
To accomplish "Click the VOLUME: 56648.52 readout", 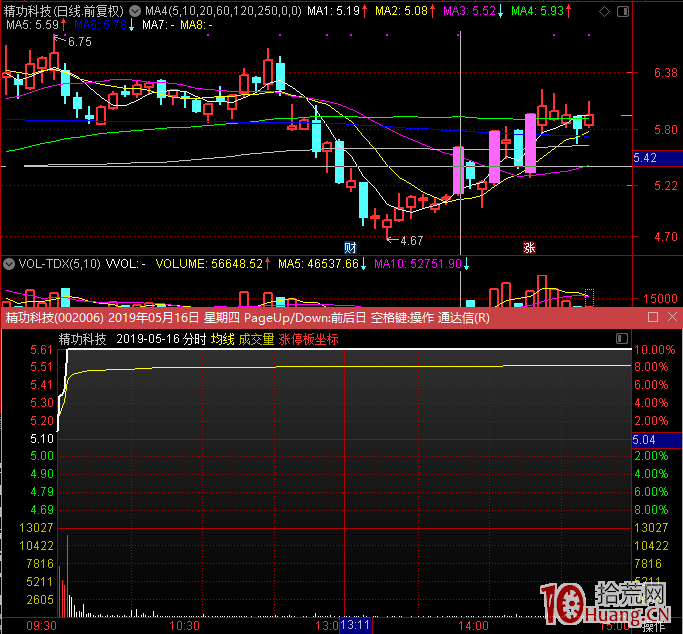I will (213, 264).
